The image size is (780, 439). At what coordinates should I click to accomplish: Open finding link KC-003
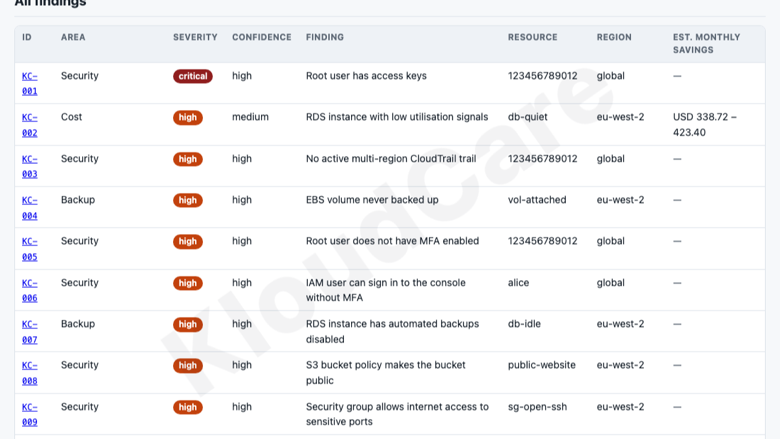tap(29, 167)
